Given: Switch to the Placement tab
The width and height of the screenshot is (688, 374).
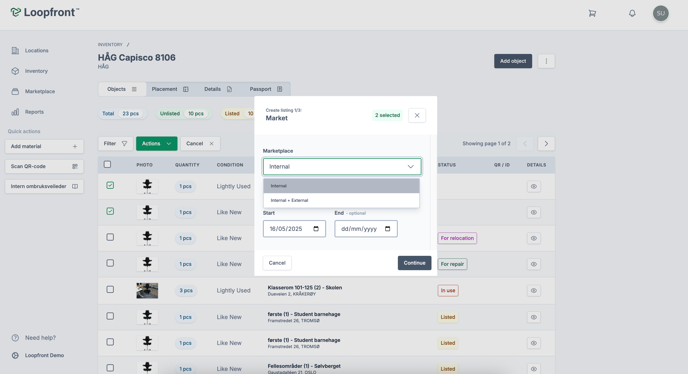Looking at the screenshot, I should click(170, 89).
